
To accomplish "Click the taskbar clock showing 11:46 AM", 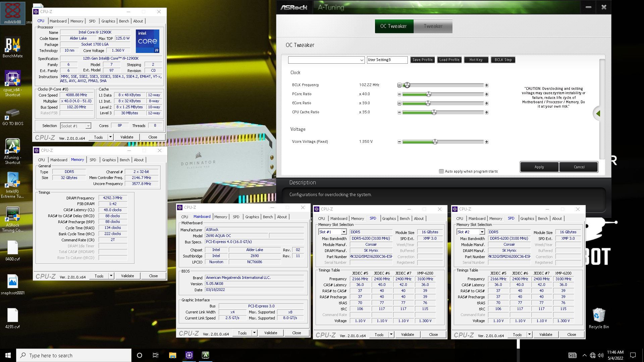I will [x=615, y=355].
